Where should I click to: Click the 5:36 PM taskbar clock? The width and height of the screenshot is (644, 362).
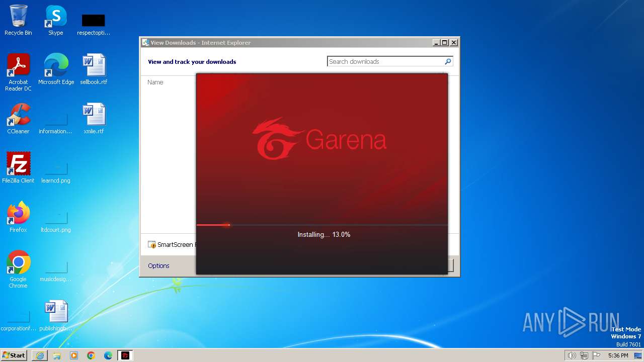(x=618, y=355)
